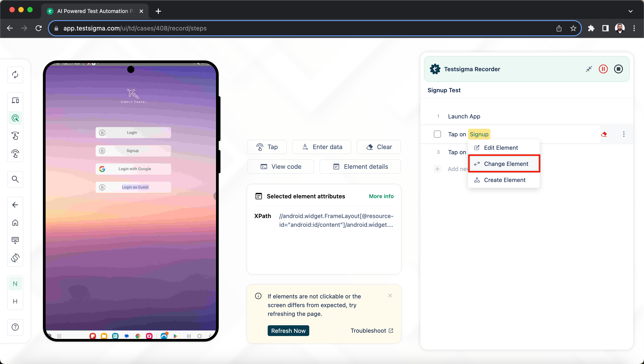Click the Troubleshoot link
This screenshot has height=364, width=644.
pyautogui.click(x=372, y=331)
